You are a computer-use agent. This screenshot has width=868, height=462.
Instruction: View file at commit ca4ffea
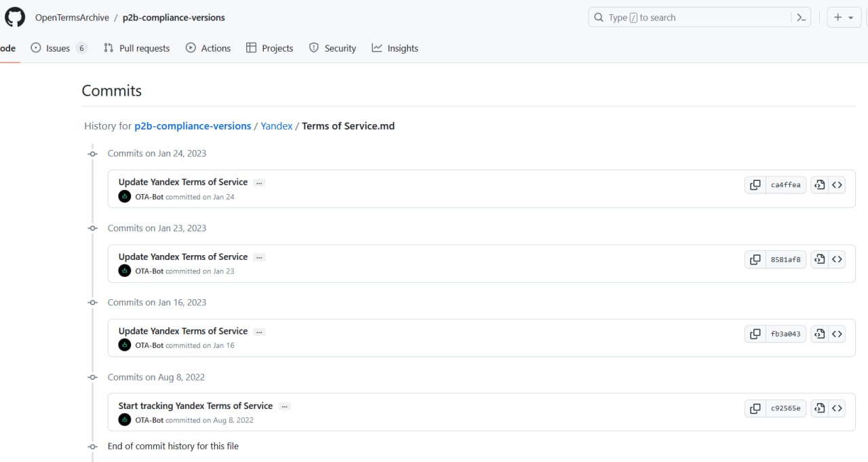pyautogui.click(x=820, y=185)
